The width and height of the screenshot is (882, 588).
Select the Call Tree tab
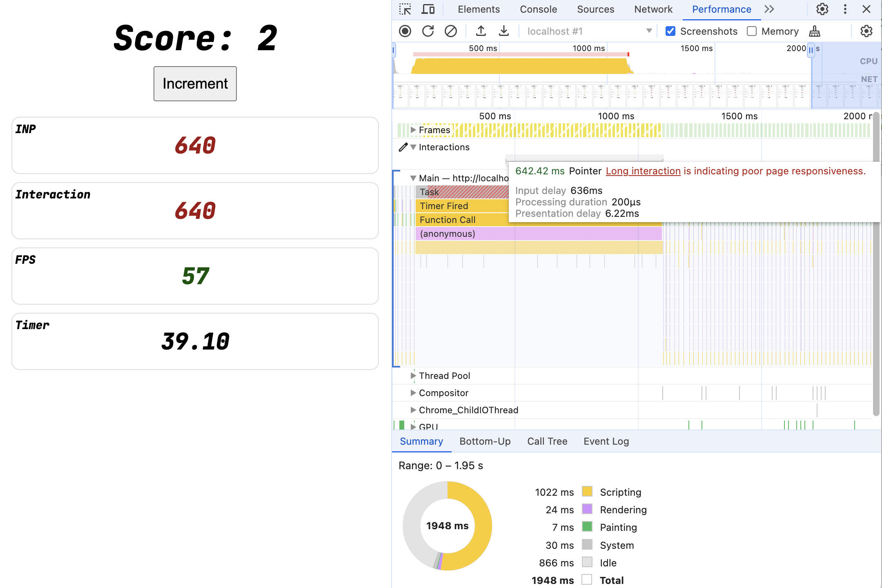point(548,440)
